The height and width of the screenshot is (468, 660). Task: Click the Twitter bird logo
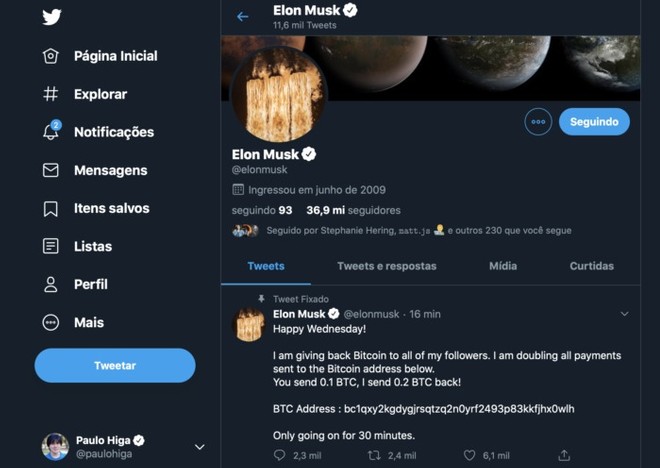(51, 17)
